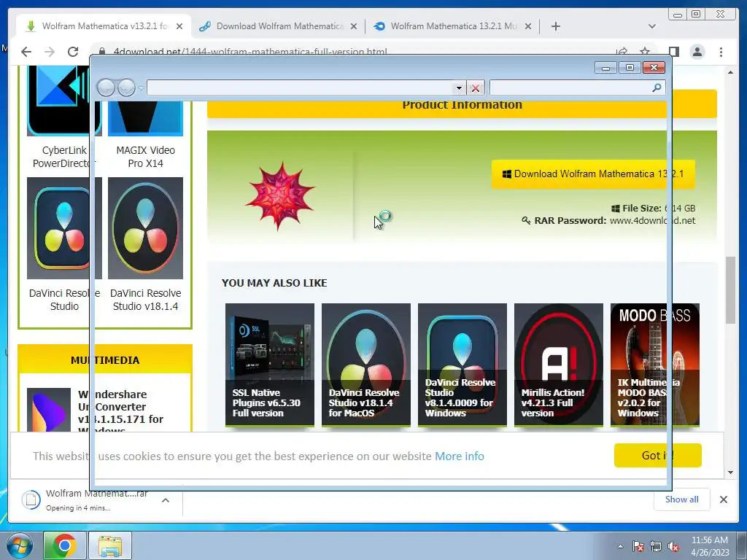This screenshot has width=747, height=560.
Task: Open a new Chrome tab with plus
Action: pyautogui.click(x=555, y=26)
